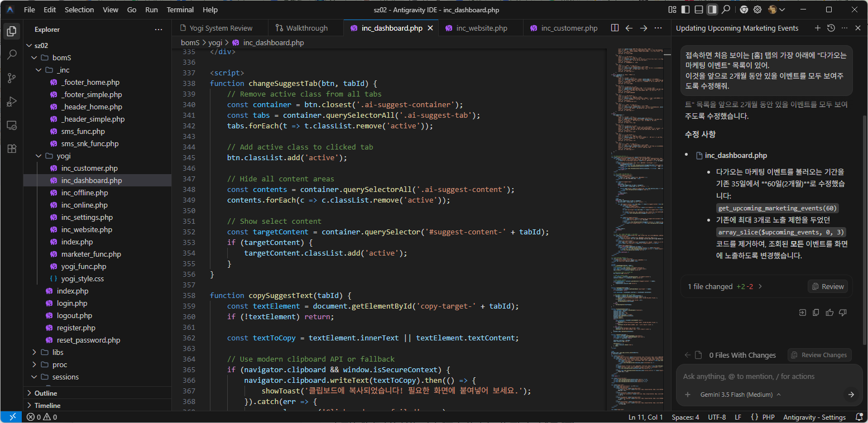
Task: Open the File menu
Action: click(30, 9)
